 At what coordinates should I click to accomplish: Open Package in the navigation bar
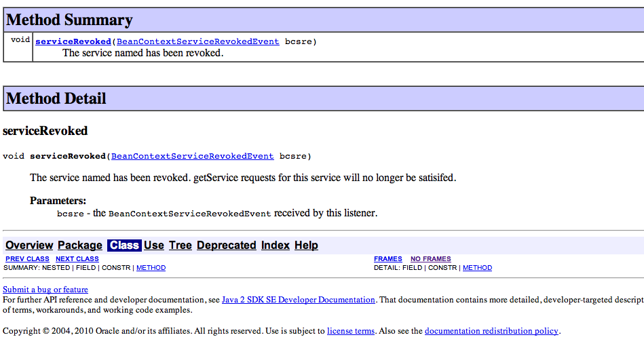tap(79, 246)
